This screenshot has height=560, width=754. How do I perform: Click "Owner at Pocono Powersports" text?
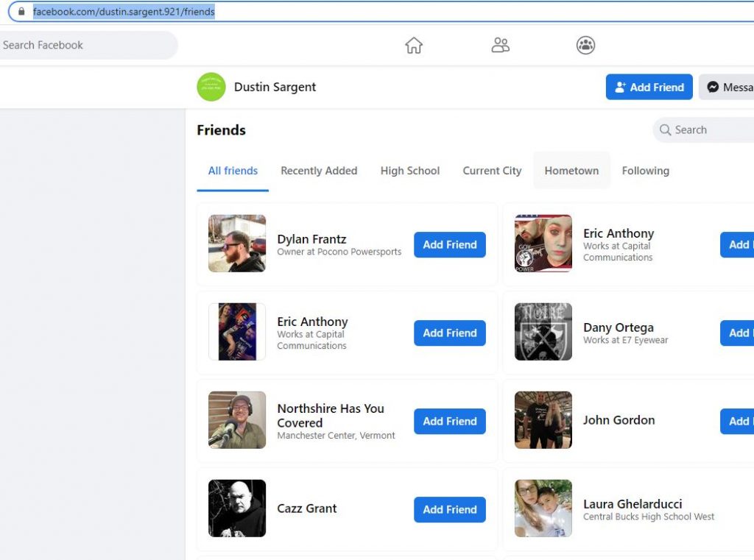(339, 252)
